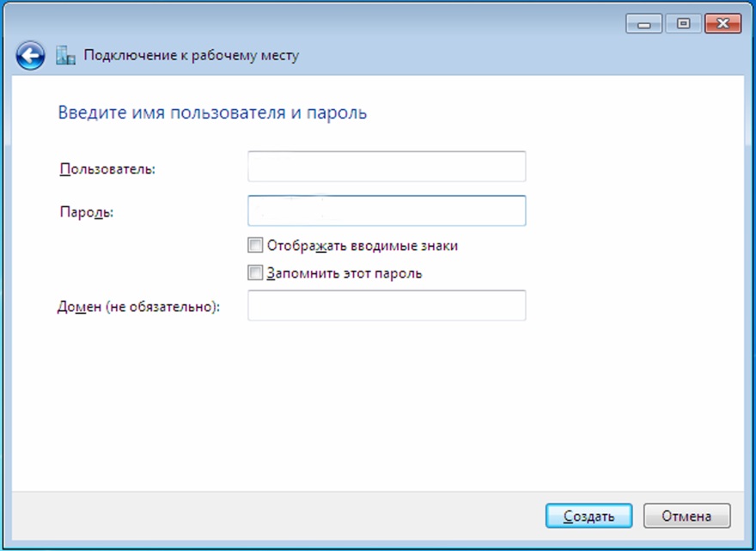Click the heading Введите имя пользователя и пароль
756x551 pixels.
[212, 113]
